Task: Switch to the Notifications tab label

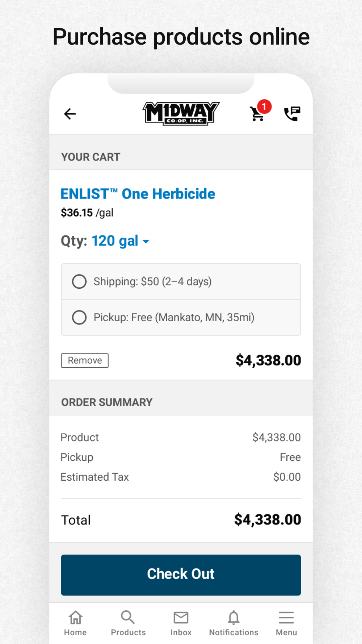Action: [x=233, y=632]
